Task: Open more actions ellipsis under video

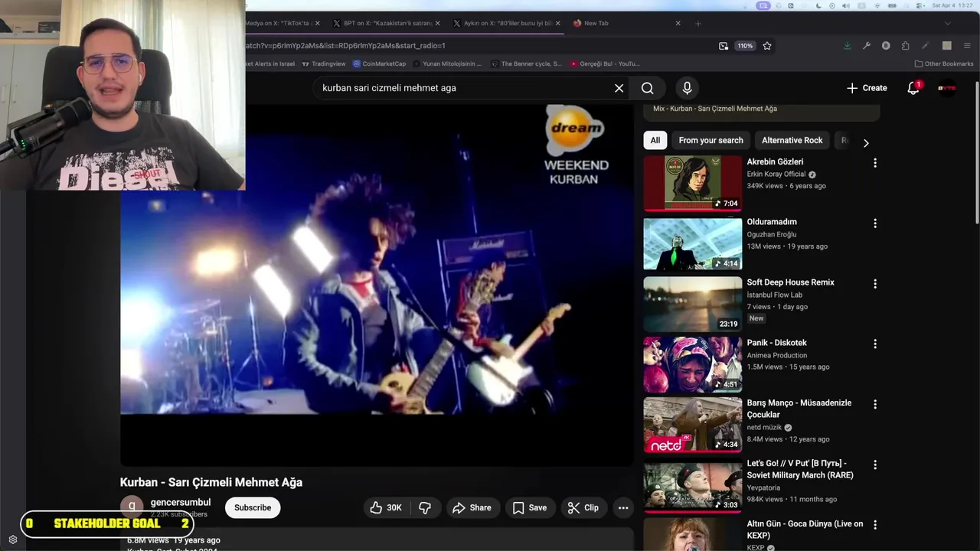Action: point(623,507)
